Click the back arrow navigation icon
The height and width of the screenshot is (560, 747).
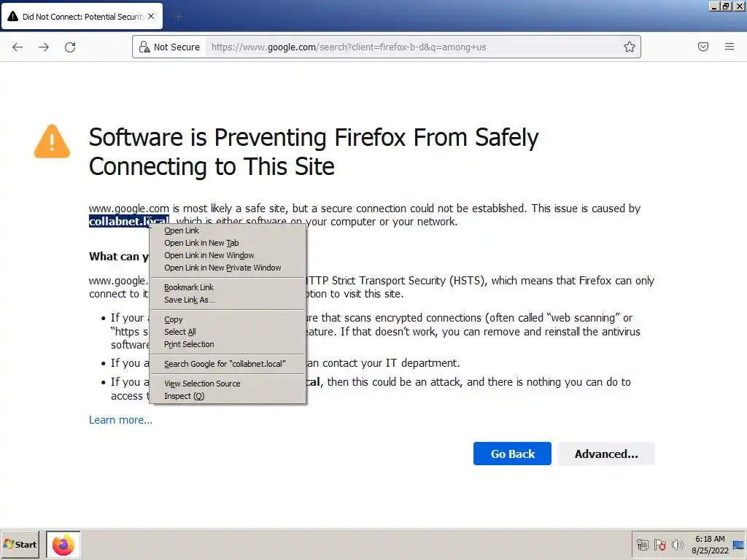18,47
